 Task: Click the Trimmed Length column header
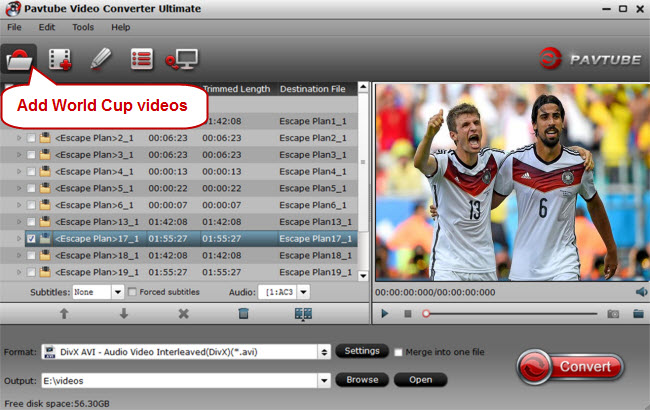[236, 89]
